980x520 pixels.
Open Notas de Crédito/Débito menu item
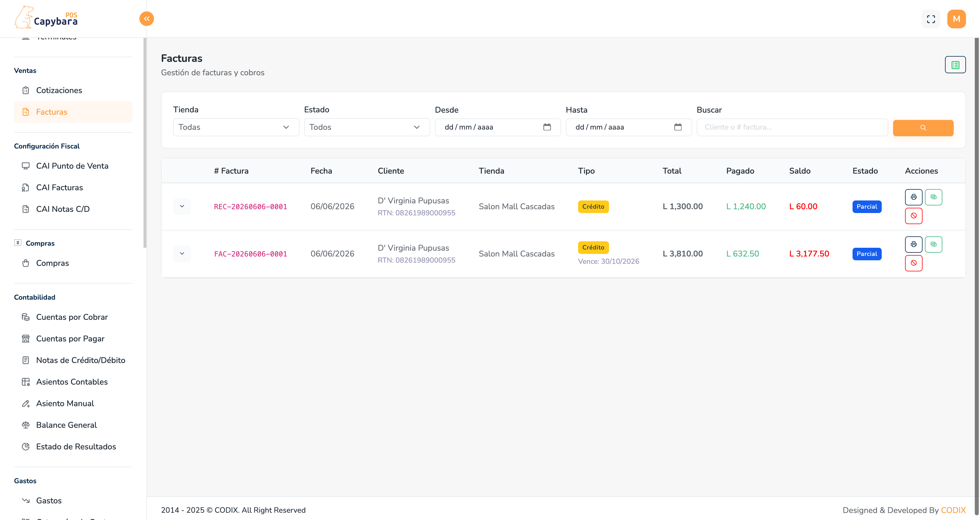[x=73, y=360]
